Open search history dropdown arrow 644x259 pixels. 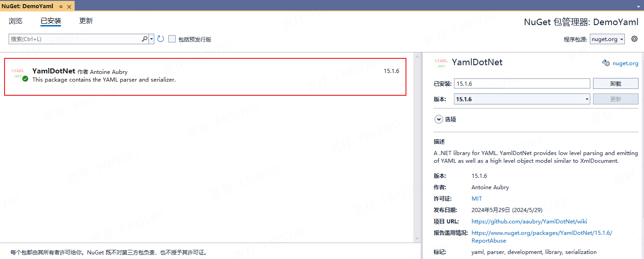pyautogui.click(x=152, y=39)
